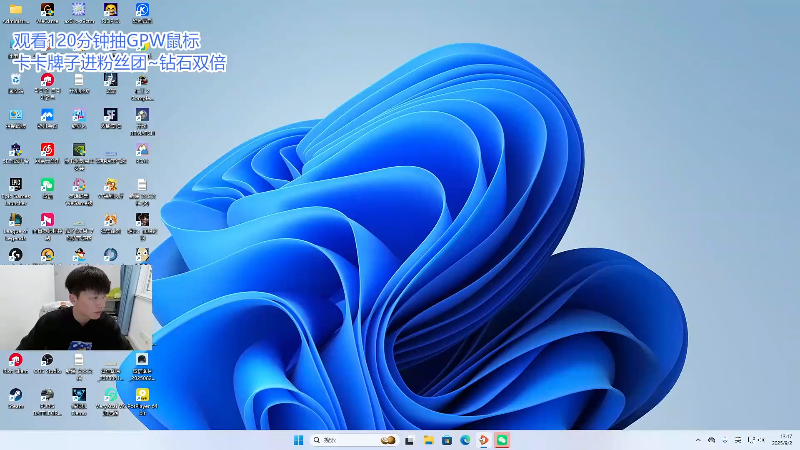Switch to WeChat on the taskbar

click(502, 440)
